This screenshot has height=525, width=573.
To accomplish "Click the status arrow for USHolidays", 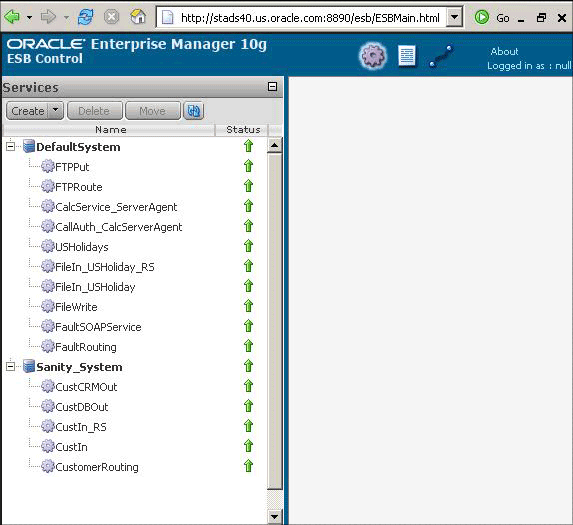I will (x=248, y=246).
